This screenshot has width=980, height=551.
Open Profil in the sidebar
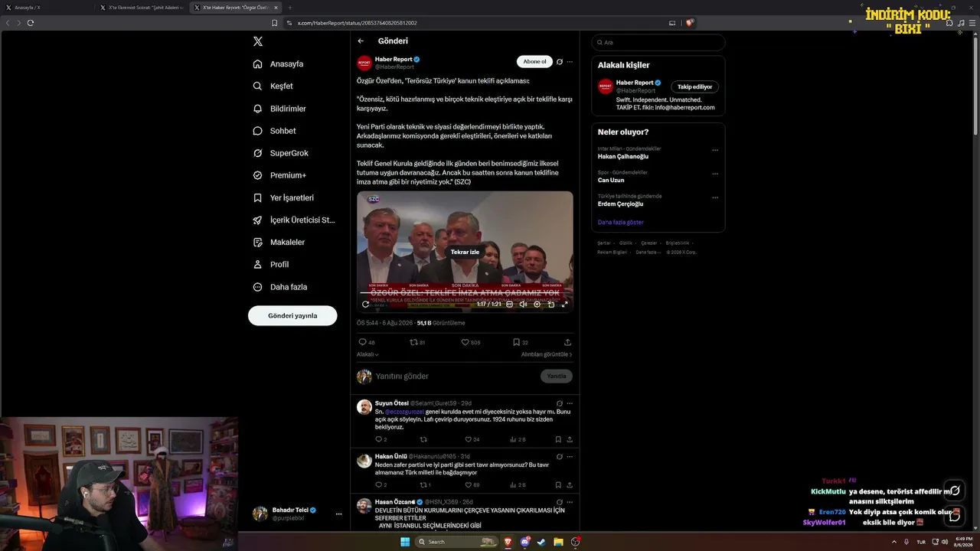[x=271, y=265]
